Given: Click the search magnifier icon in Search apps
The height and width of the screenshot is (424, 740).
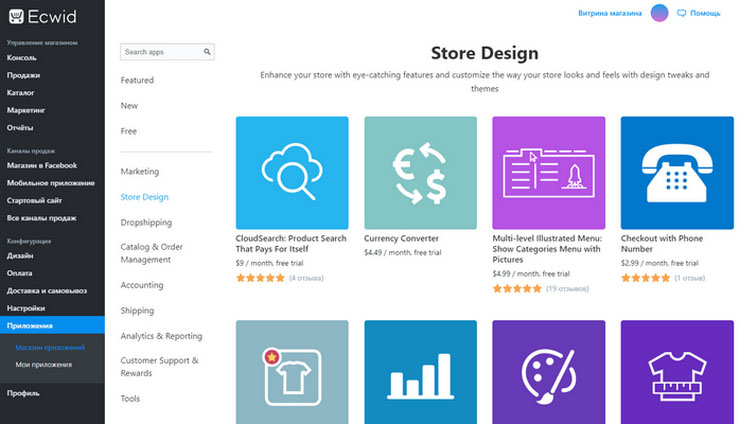Looking at the screenshot, I should (x=207, y=52).
